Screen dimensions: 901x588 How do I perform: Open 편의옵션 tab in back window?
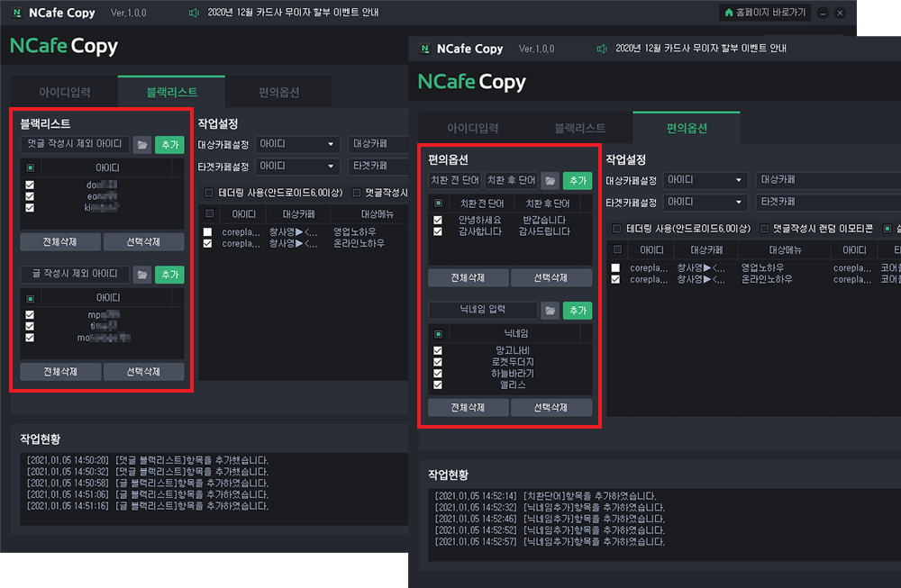coord(278,92)
